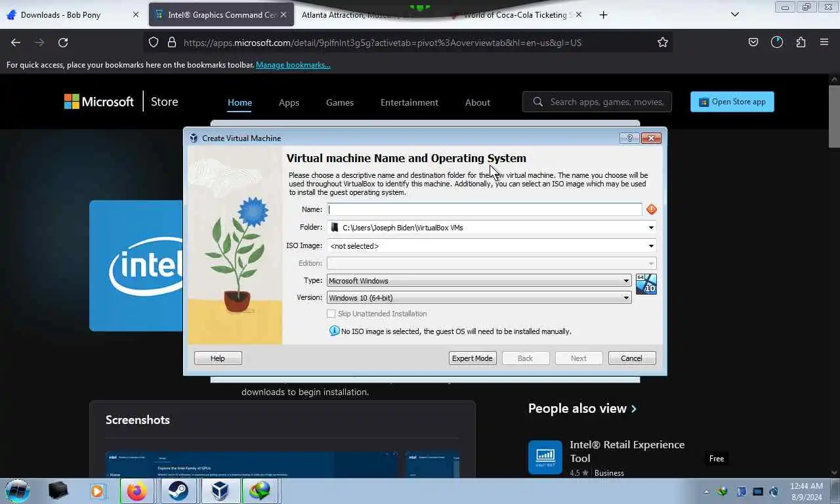This screenshot has width=840, height=504.
Task: Open Firefox from the taskbar
Action: [x=136, y=491]
